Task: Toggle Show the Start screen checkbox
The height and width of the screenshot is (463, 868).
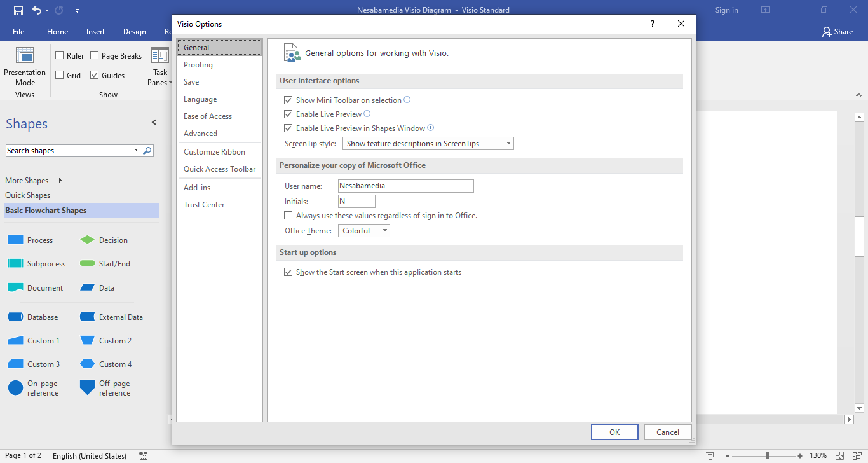Action: click(x=288, y=272)
